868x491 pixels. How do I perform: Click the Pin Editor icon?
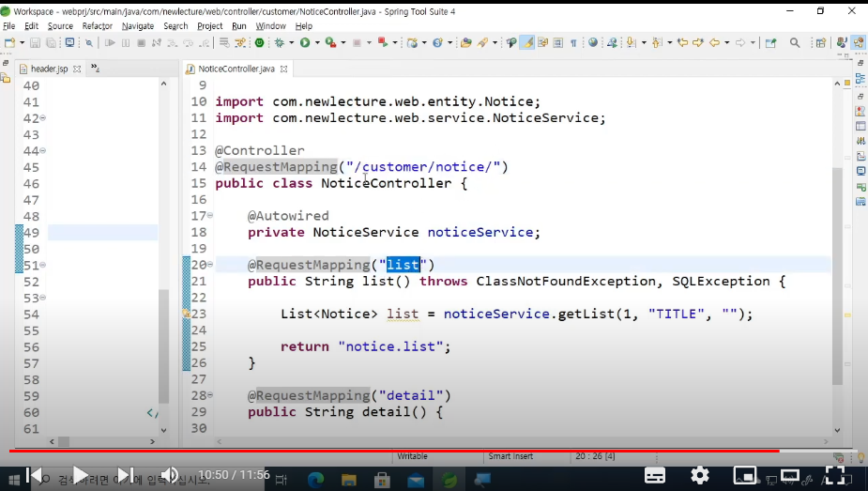[770, 42]
